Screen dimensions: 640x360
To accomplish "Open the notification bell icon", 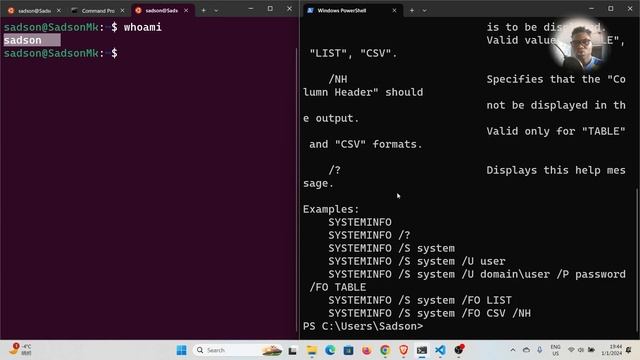I will [x=629, y=350].
